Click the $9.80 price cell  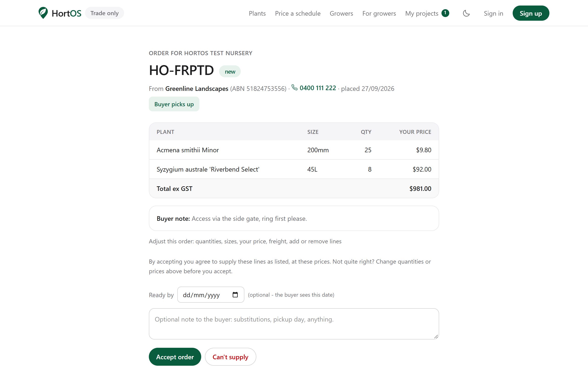pos(424,150)
